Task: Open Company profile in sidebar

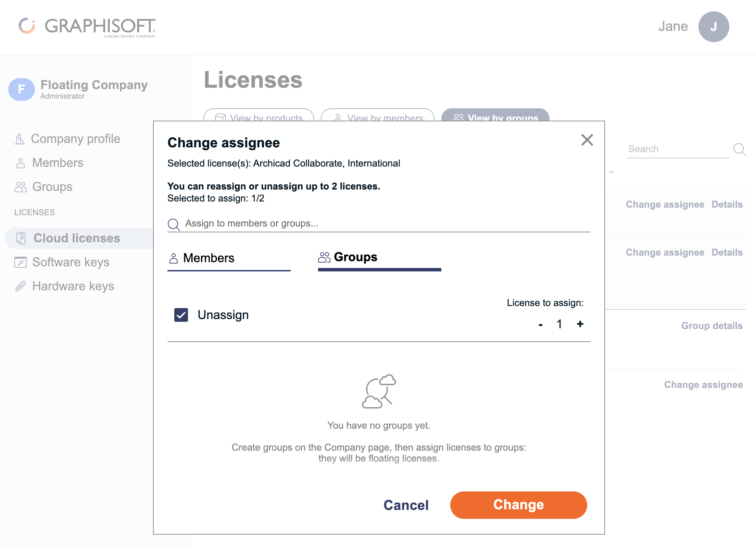Action: (x=75, y=139)
